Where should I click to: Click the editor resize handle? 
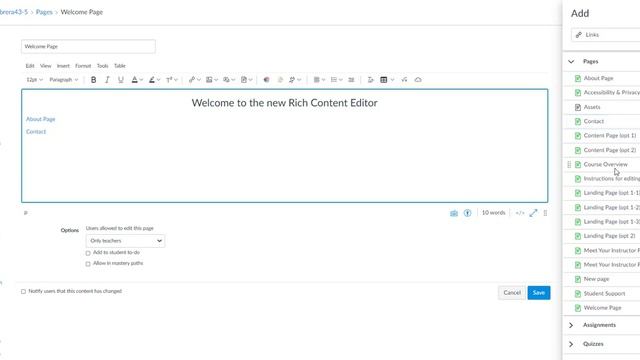click(545, 213)
